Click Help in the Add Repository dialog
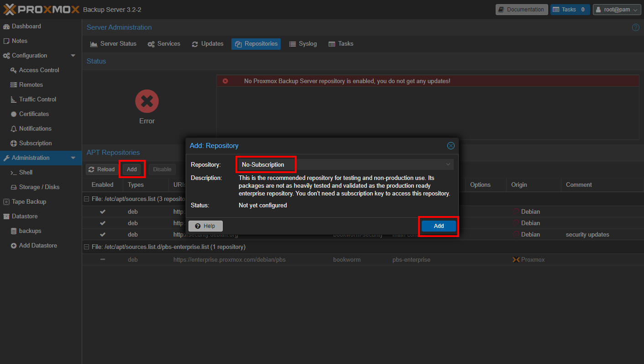Viewport: 644px width, 364px height. tap(205, 226)
